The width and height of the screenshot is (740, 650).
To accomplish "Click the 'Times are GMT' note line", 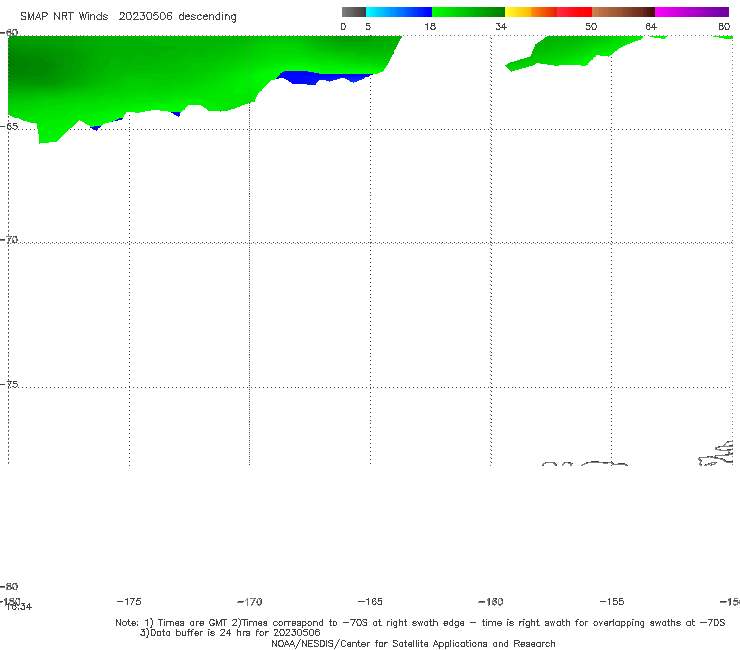I will point(420,623).
